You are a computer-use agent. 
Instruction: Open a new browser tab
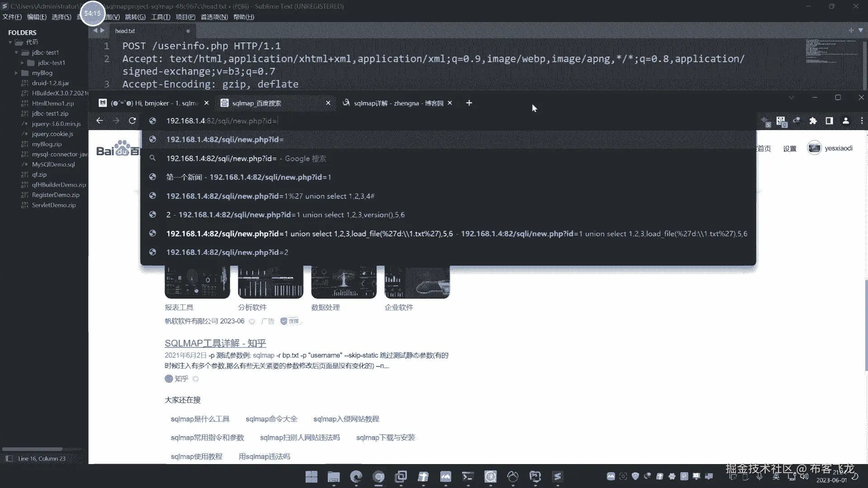click(469, 103)
